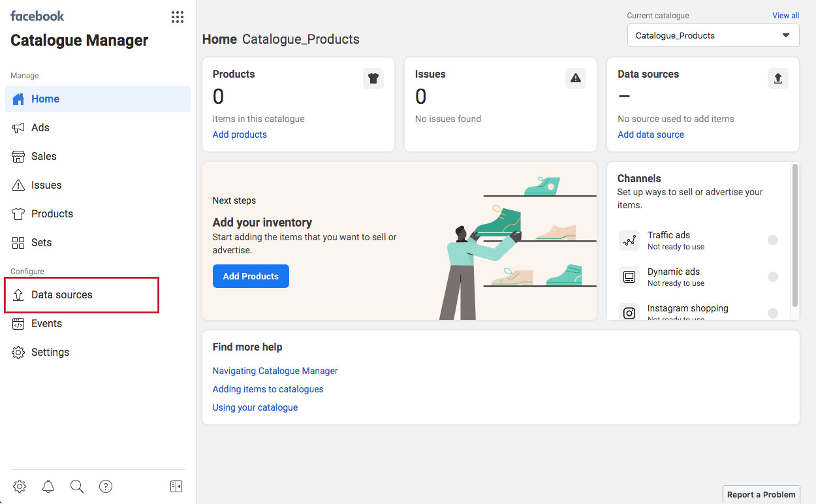Click the Ads megaphone icon
The width and height of the screenshot is (816, 504).
[x=18, y=128]
